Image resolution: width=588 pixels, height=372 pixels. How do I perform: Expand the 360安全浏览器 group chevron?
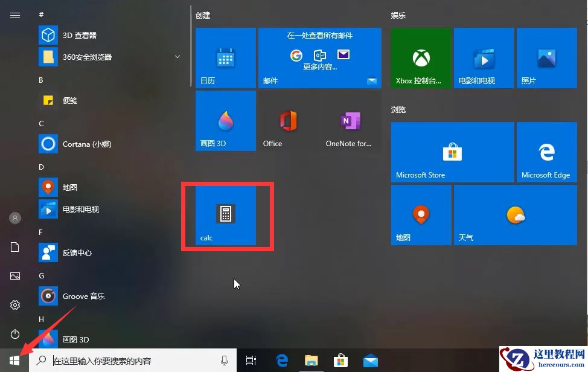click(177, 57)
